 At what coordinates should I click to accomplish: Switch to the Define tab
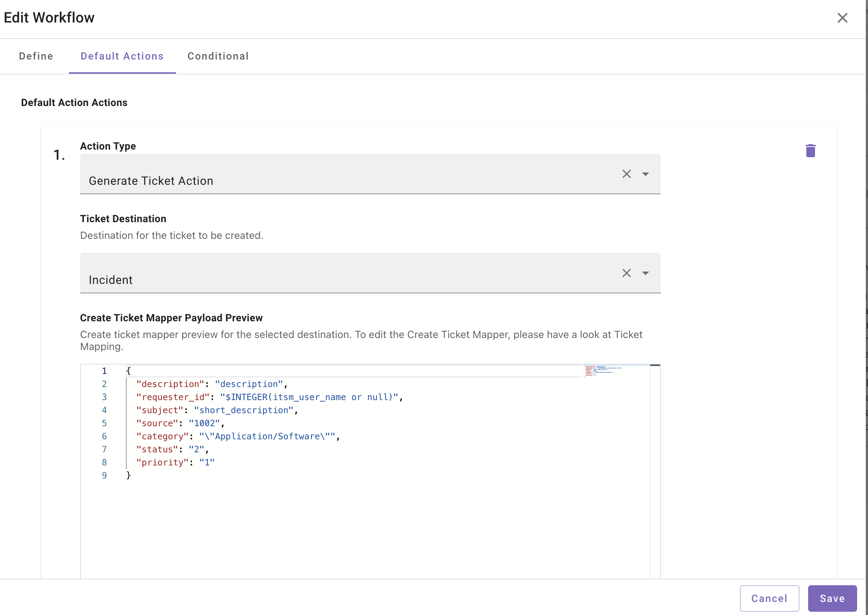36,56
